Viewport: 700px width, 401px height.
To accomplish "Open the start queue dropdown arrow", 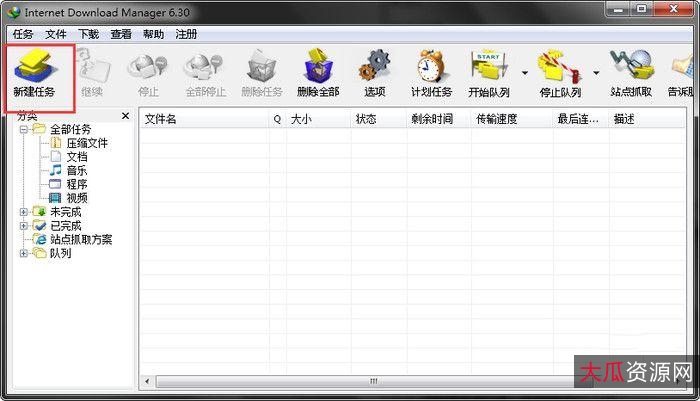I will tap(525, 73).
